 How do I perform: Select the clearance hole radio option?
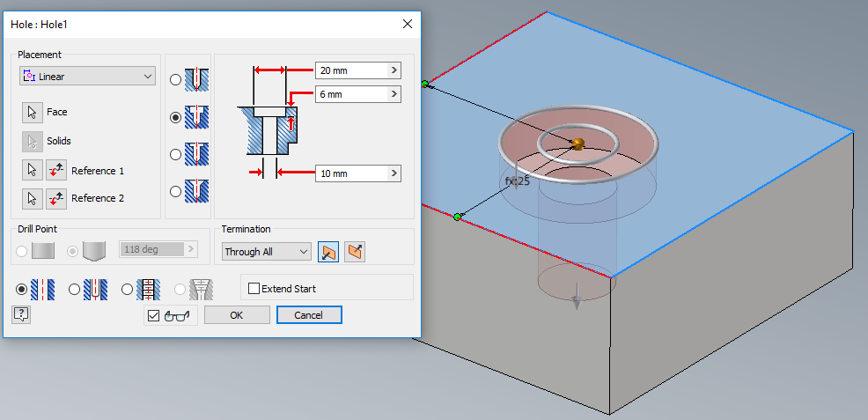[x=74, y=289]
